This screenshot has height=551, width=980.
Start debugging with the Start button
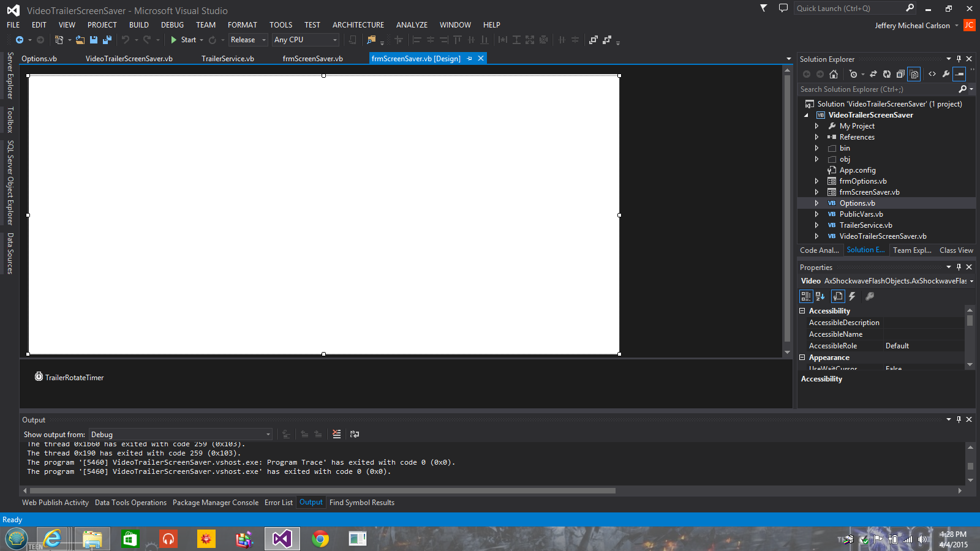pos(183,40)
